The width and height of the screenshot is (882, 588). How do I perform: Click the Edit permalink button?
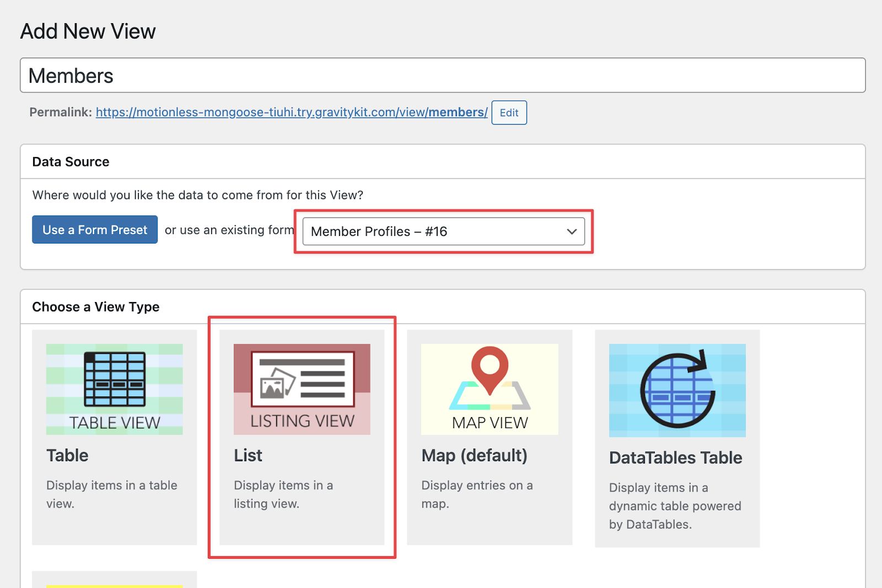tap(509, 112)
